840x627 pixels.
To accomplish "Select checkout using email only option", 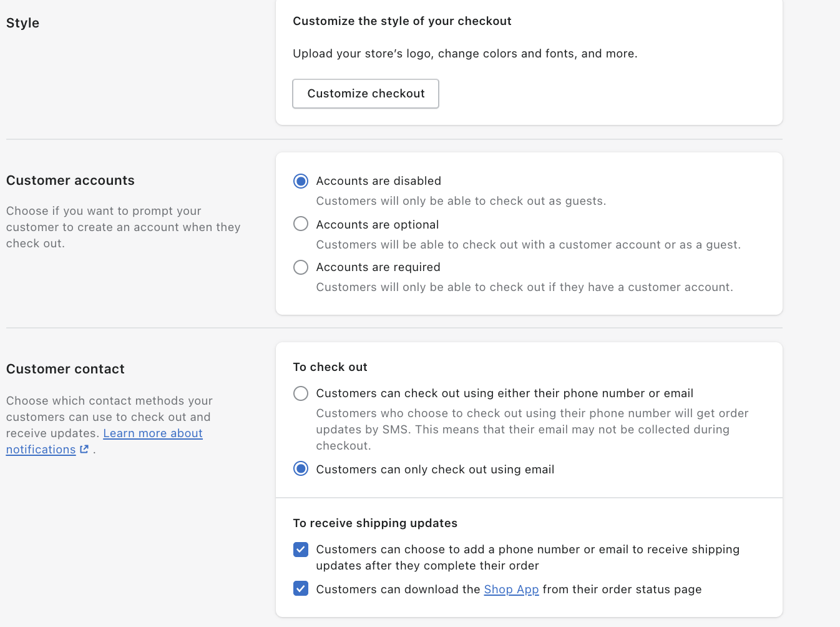I will point(301,468).
